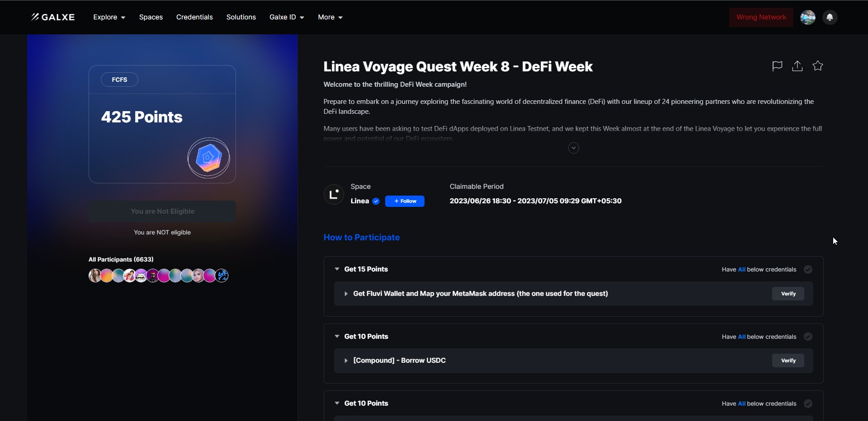Click the campaign title Linea Voyage Quest

click(458, 67)
